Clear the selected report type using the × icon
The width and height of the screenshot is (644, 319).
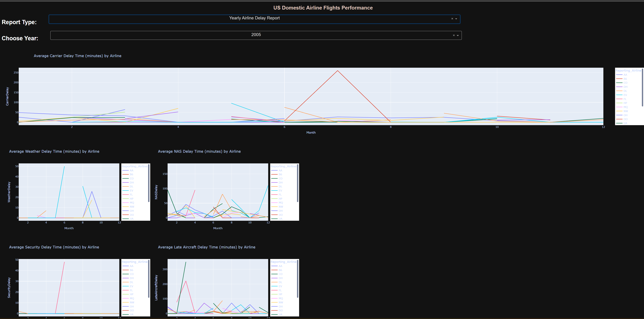[452, 19]
